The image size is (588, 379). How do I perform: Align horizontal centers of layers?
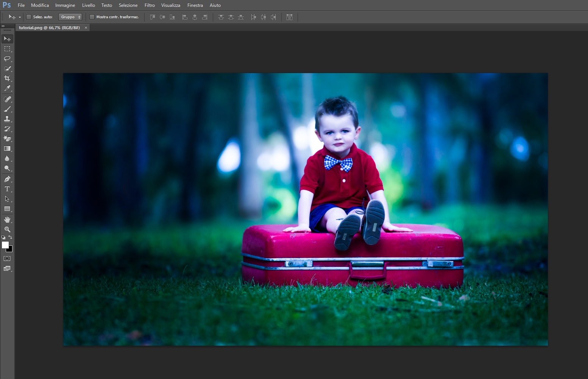coord(195,17)
